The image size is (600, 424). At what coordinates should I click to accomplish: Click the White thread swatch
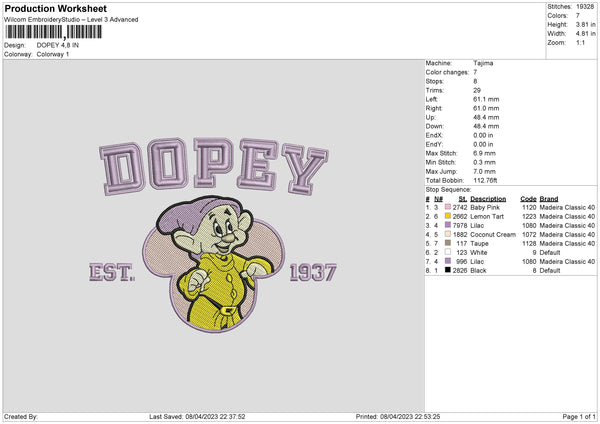point(448,252)
